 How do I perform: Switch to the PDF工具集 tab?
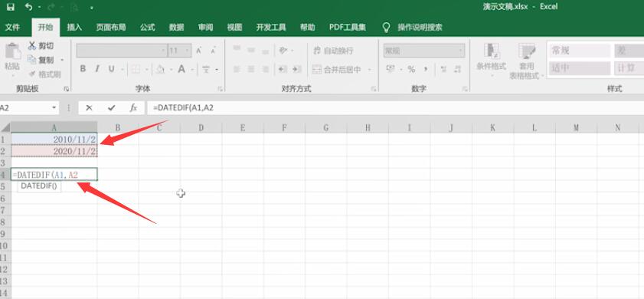(348, 27)
